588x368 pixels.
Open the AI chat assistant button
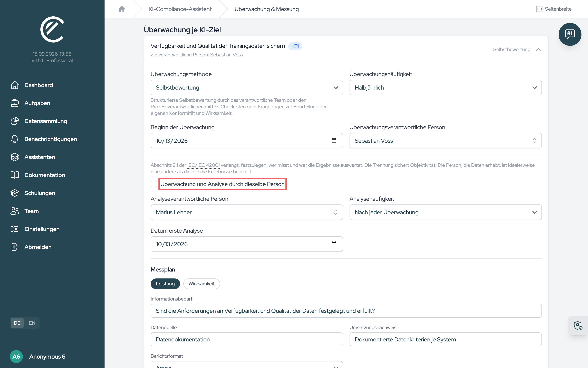[x=570, y=34]
